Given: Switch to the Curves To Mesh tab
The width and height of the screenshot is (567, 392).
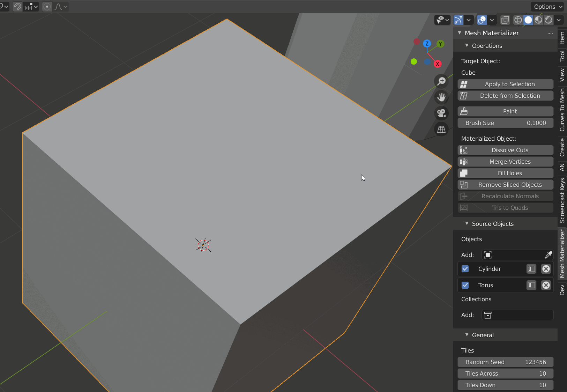Looking at the screenshot, I should point(562,110).
